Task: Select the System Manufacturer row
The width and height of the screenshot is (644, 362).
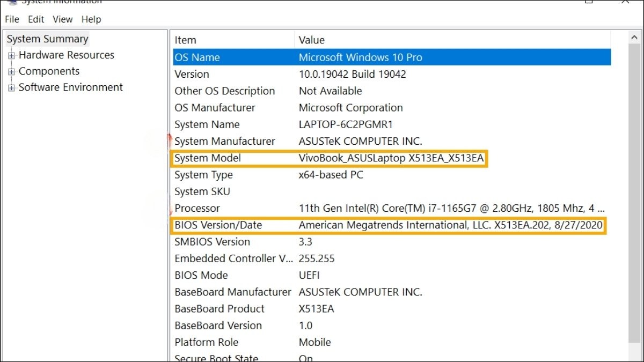Action: (x=392, y=141)
